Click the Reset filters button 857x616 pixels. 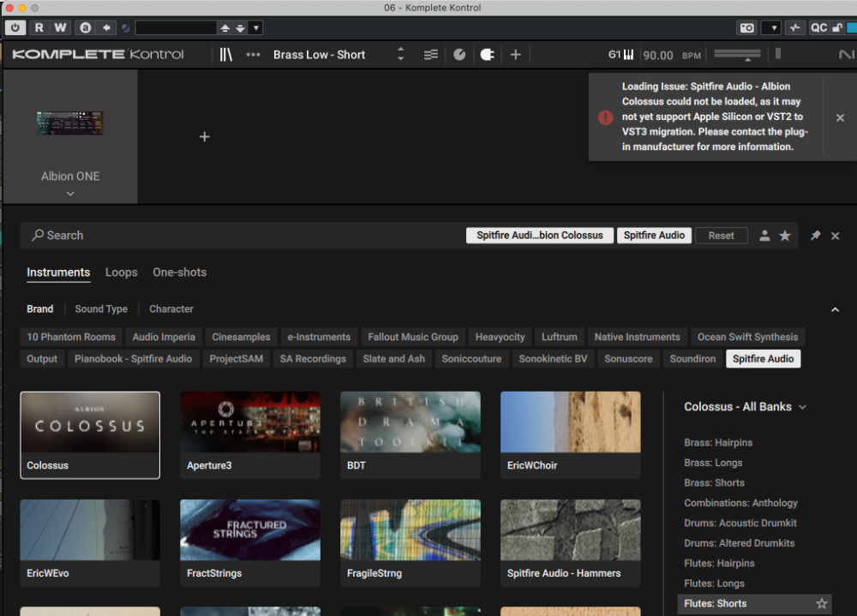[721, 236]
